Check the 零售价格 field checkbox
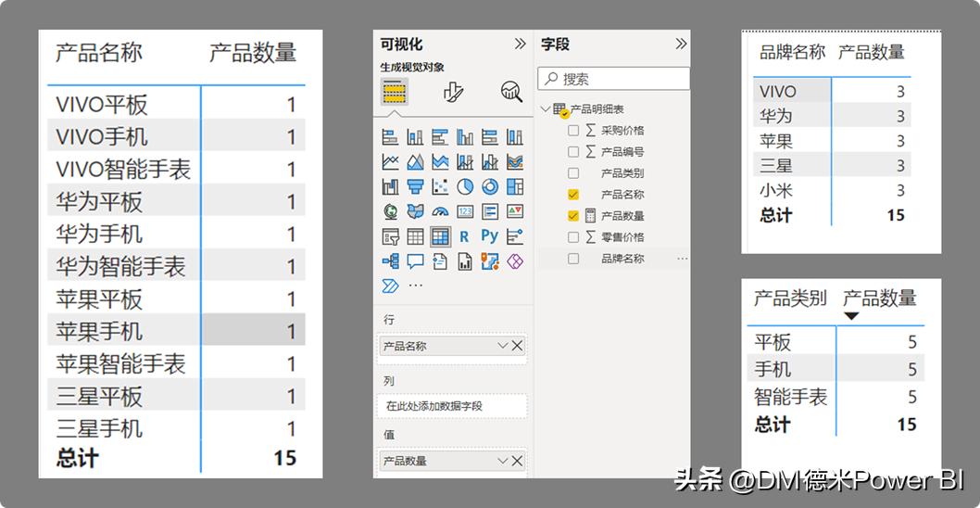The width and height of the screenshot is (980, 508). [573, 237]
